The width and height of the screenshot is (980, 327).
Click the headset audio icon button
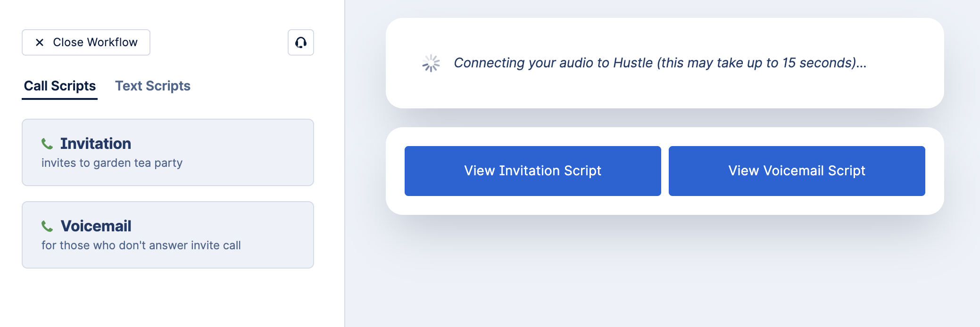[301, 42]
